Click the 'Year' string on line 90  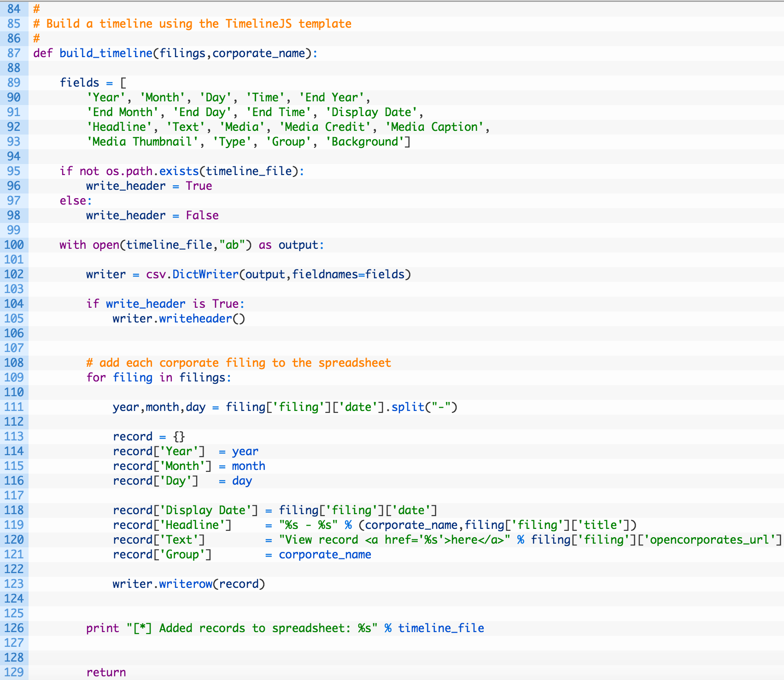tap(106, 98)
